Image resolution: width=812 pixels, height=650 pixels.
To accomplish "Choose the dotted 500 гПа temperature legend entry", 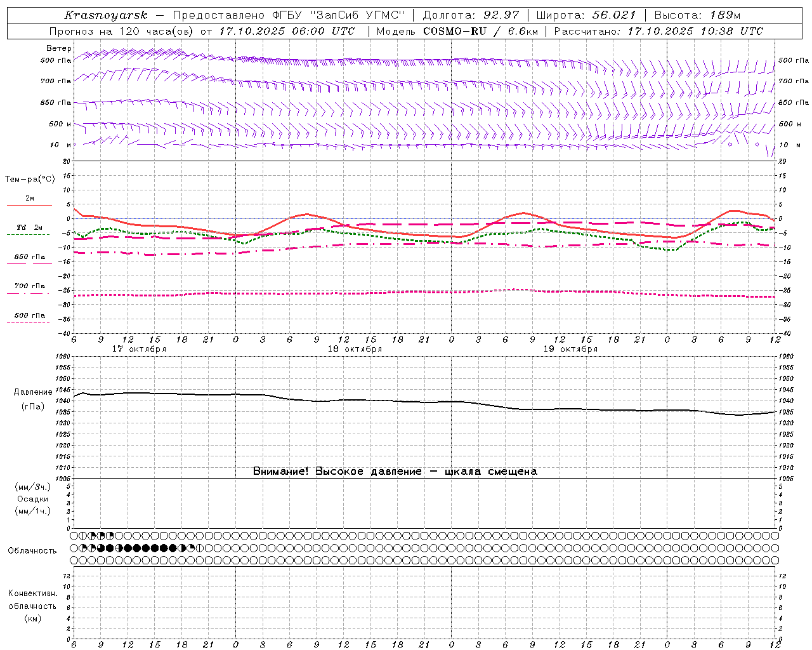I will (x=30, y=315).
